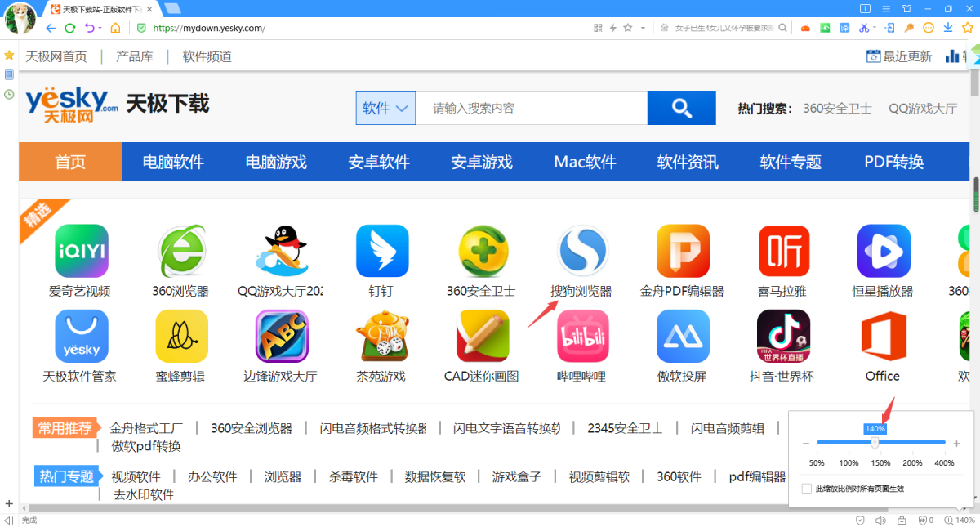Viewport: 980px width, 527px height.
Task: Open the 电脑软件 navigation tab
Action: (173, 162)
